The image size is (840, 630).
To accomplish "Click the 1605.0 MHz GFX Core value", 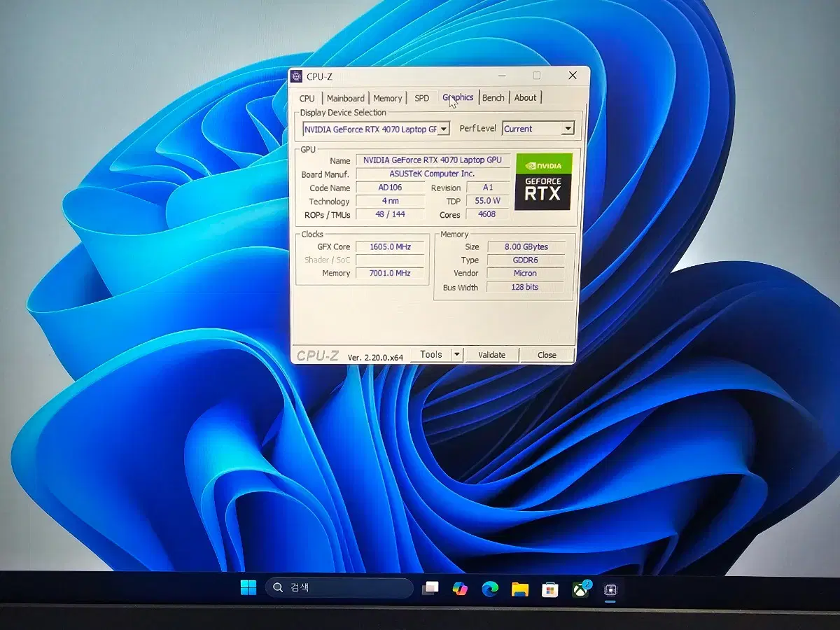I will [x=390, y=246].
